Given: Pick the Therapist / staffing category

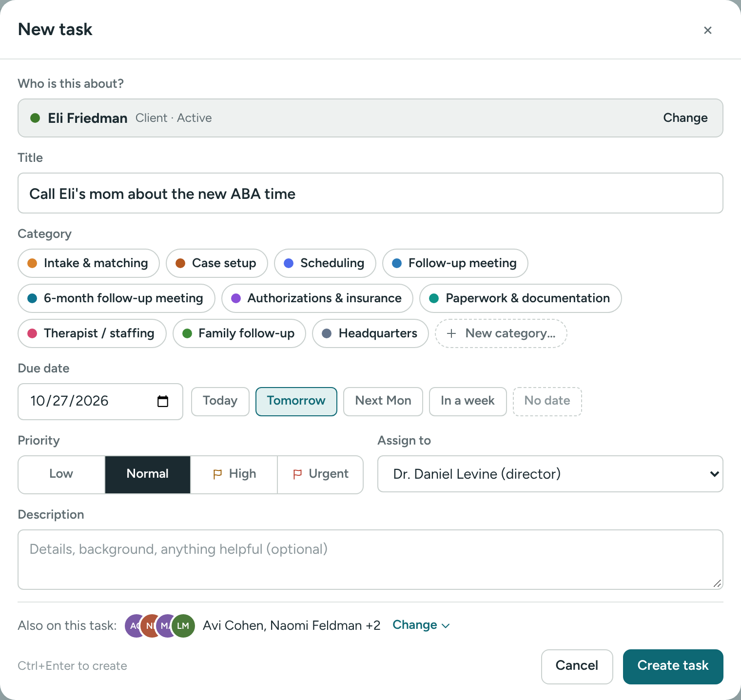Looking at the screenshot, I should coord(92,333).
